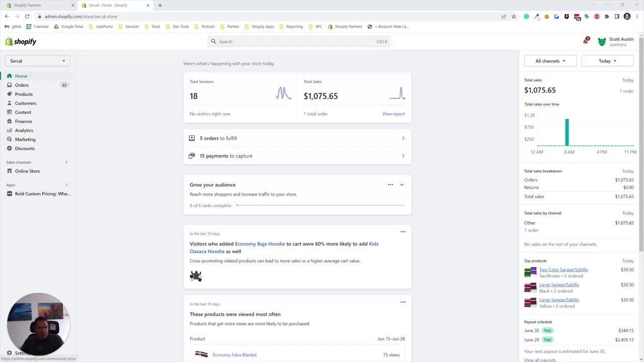Click the View report link
Image resolution: width=644 pixels, height=362 pixels.
393,114
